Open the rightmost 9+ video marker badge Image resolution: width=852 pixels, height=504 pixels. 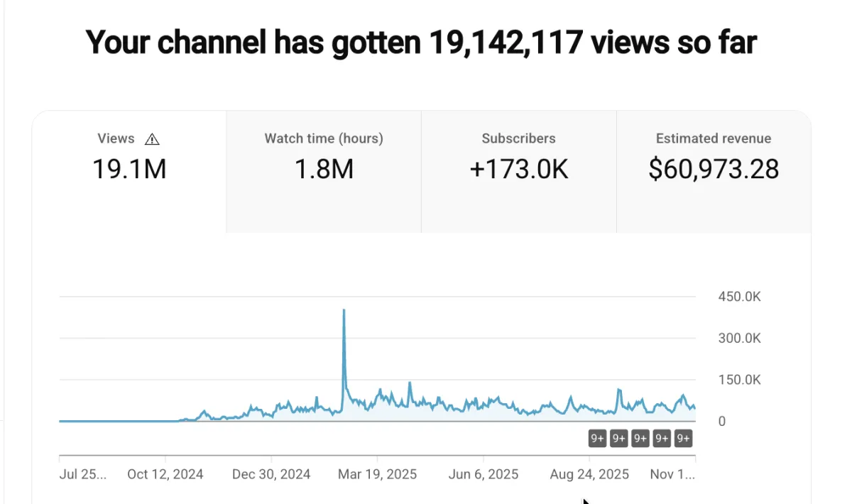[x=683, y=439]
